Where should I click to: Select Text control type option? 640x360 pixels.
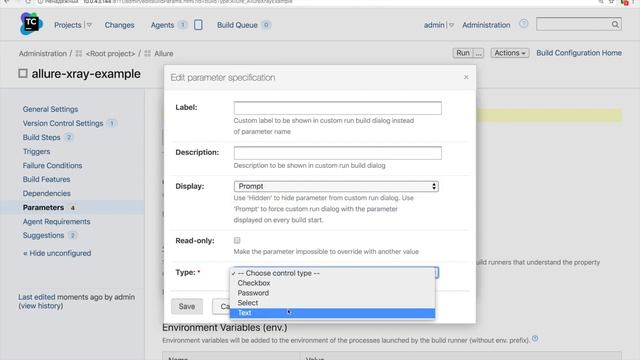tap(333, 313)
